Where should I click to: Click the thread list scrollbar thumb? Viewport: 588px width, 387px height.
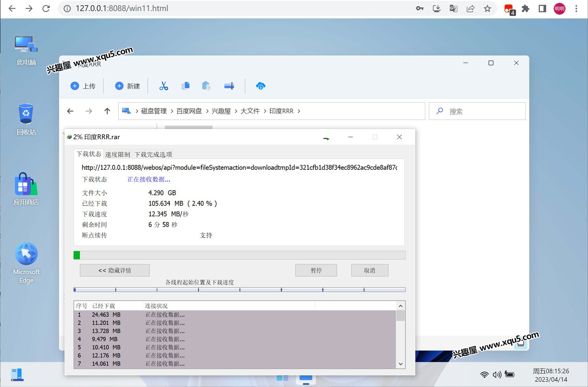[x=400, y=316]
